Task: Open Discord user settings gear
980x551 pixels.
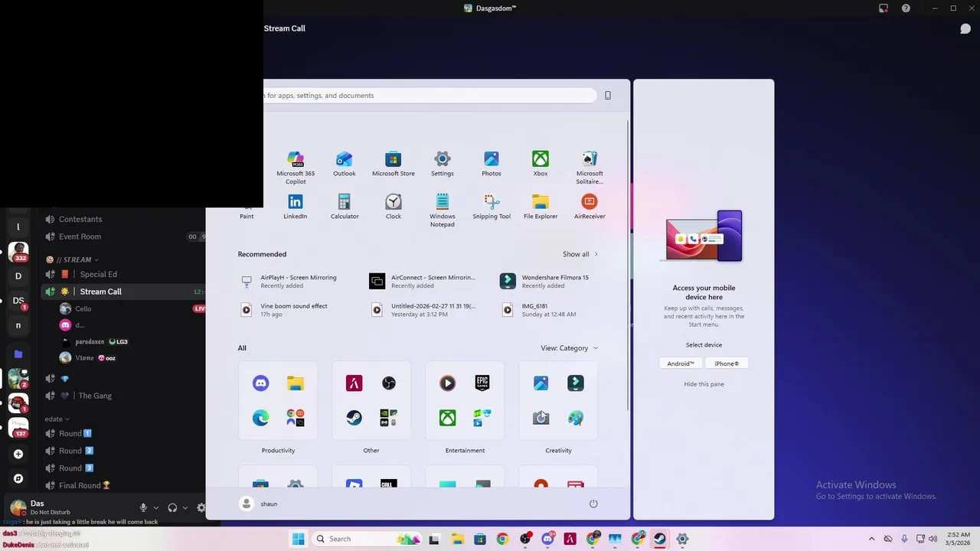Action: coord(201,507)
